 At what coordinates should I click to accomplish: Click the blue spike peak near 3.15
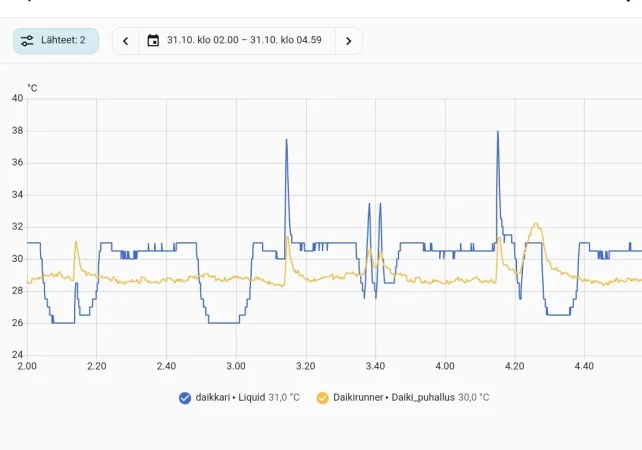[x=286, y=140]
